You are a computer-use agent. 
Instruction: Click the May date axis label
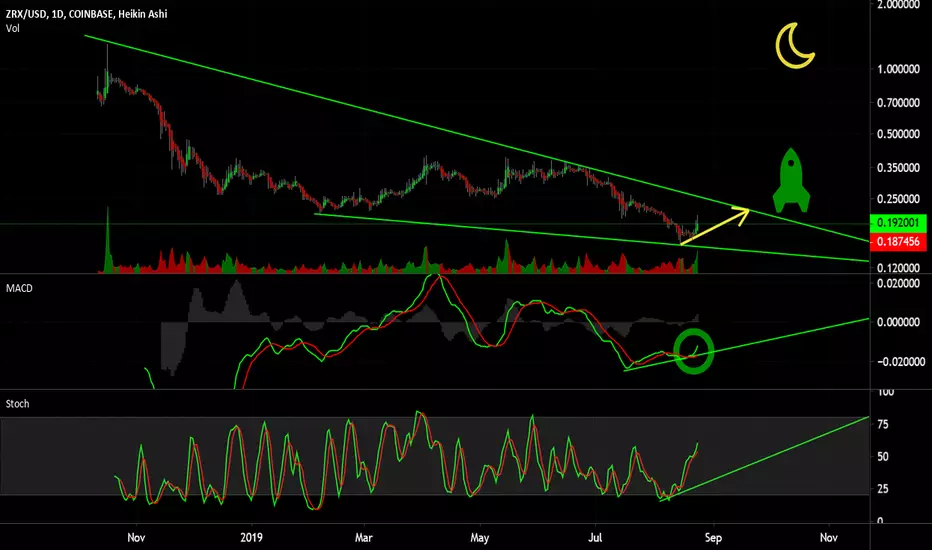479,538
